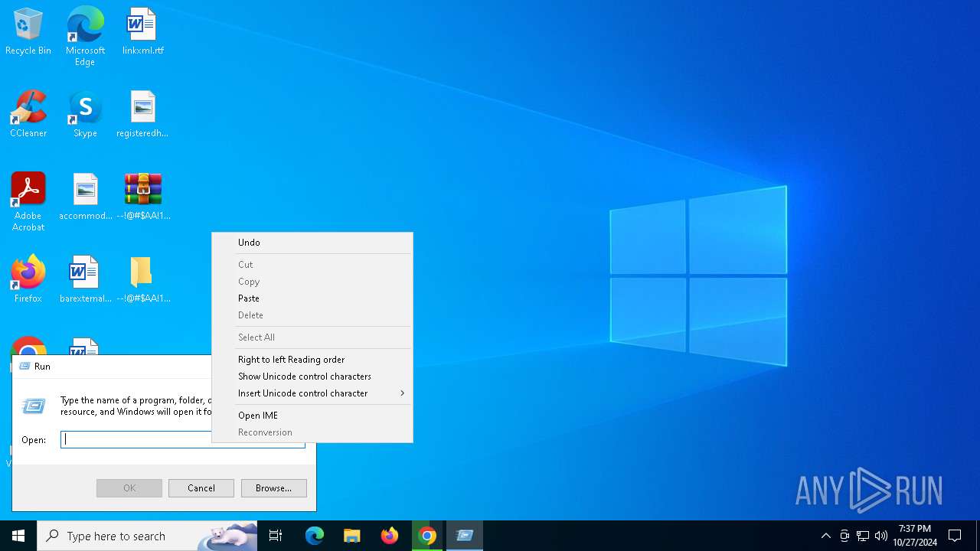Launch Firefox from the taskbar

(x=390, y=536)
